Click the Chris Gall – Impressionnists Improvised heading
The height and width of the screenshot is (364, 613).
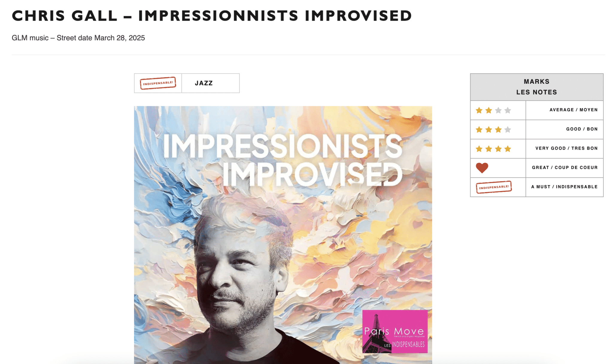coord(212,16)
